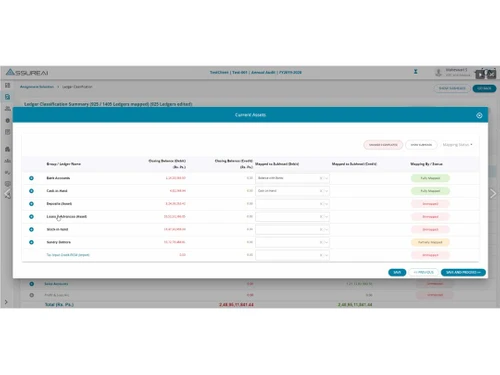The image size is (500, 375).
Task: Open the Mapping Status filter dropdown
Action: click(457, 145)
